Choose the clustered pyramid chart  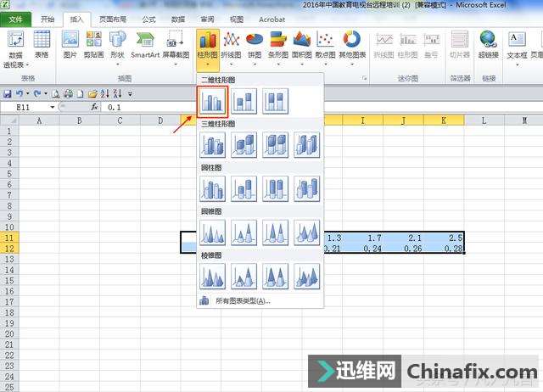coord(212,277)
